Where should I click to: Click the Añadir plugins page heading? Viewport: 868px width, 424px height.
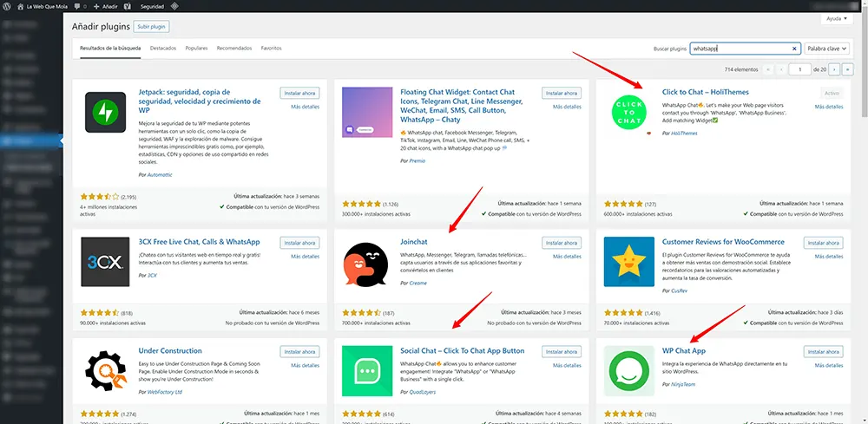[101, 26]
